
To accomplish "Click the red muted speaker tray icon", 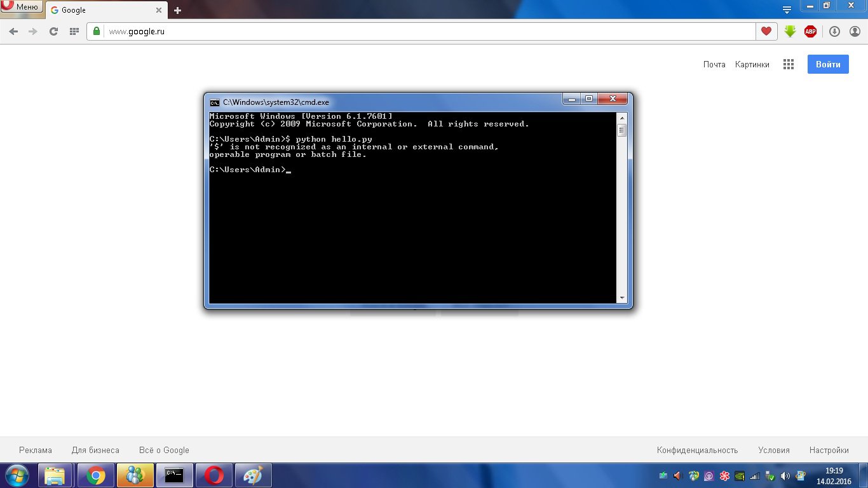I will pos(678,475).
